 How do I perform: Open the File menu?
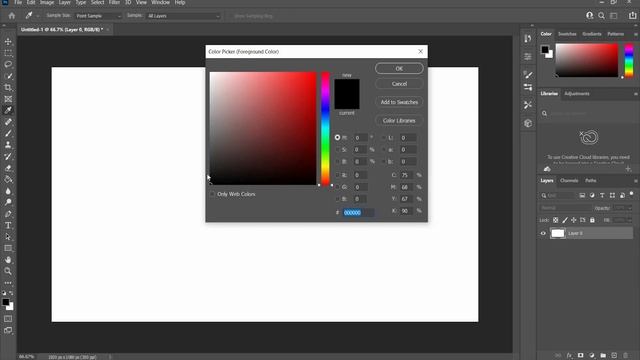click(18, 2)
